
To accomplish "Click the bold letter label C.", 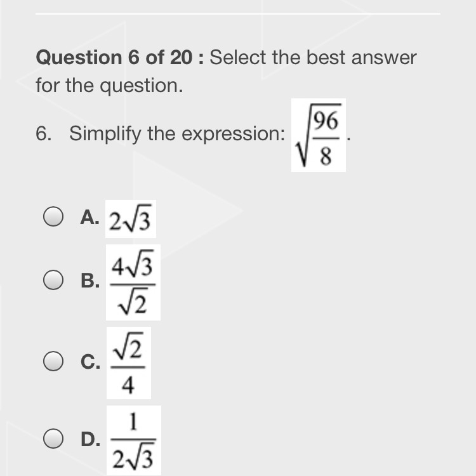I will point(91,362).
